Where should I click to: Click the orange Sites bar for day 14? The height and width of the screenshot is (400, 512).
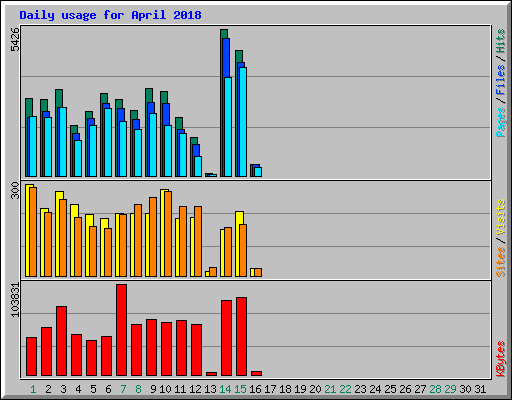[228, 252]
